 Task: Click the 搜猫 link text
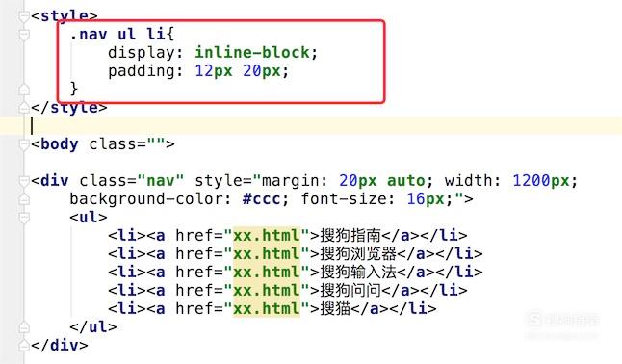tap(335, 308)
